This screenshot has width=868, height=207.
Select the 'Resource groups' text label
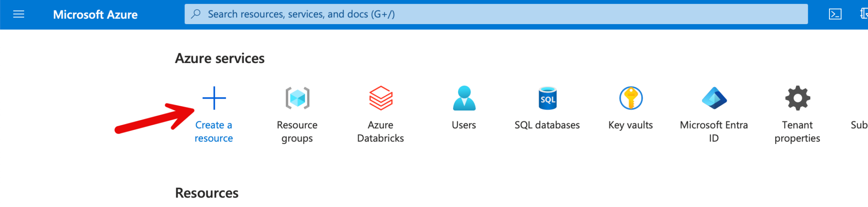coord(297,131)
